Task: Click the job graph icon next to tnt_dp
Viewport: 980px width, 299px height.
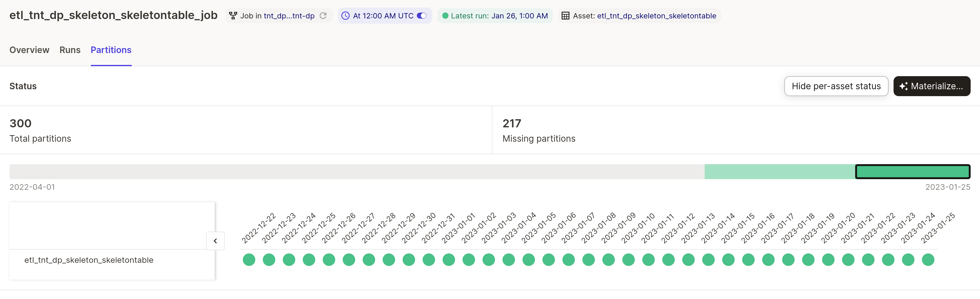Action: tap(233, 16)
